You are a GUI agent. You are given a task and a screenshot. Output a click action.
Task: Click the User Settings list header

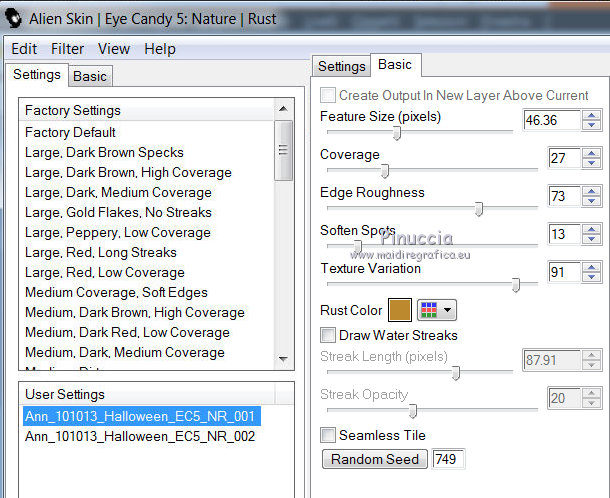(x=147, y=394)
